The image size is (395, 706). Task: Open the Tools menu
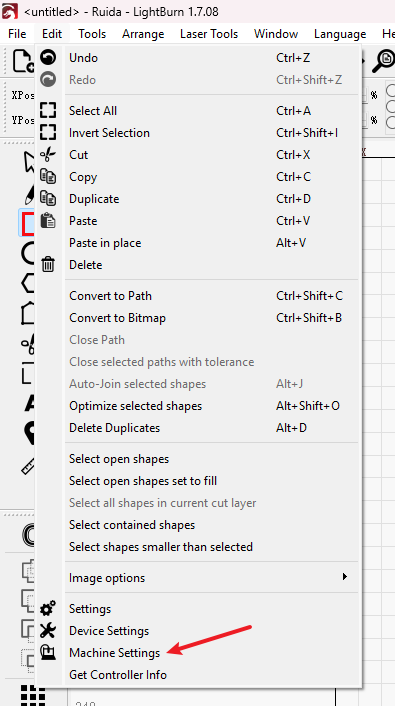click(92, 34)
